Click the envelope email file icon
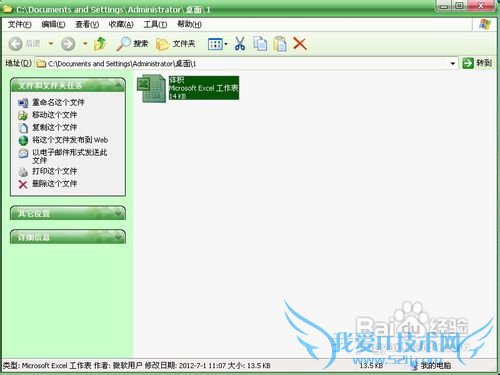Image resolution: width=500 pixels, height=375 pixels. (23, 153)
